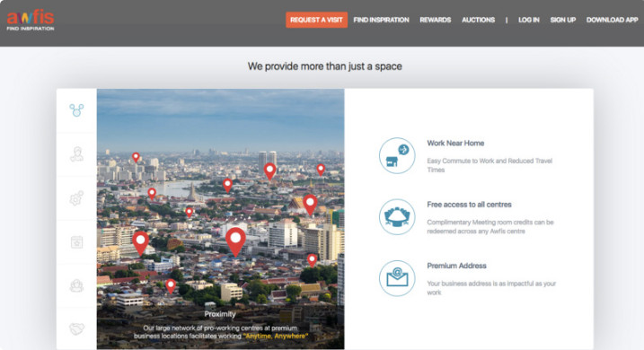The height and width of the screenshot is (350, 644).
Task: Click the awfis logo in the header
Action: (31, 21)
